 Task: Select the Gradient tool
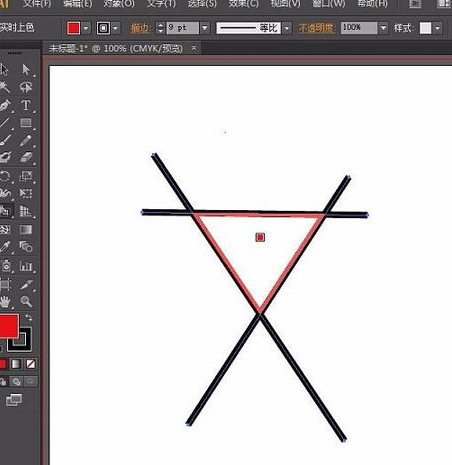point(26,229)
